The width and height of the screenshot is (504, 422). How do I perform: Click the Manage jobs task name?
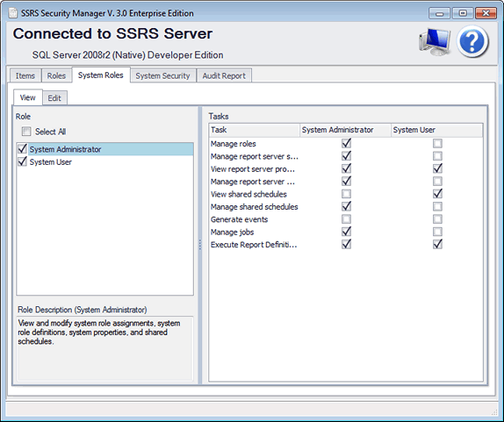(232, 232)
